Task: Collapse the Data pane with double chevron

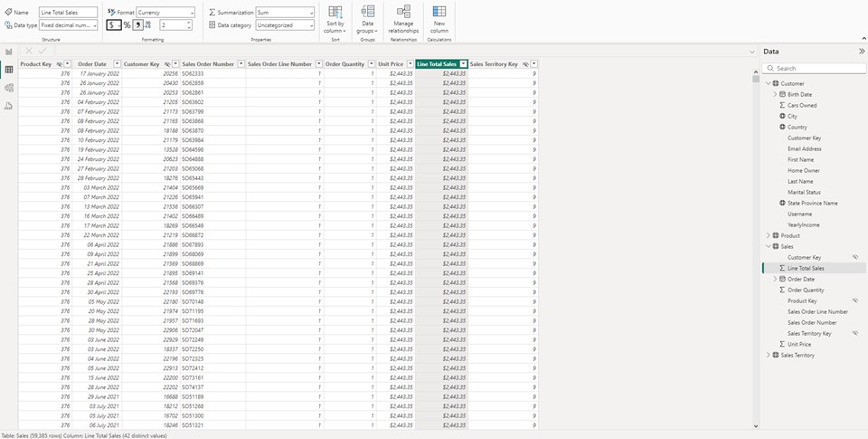Action: tap(861, 52)
